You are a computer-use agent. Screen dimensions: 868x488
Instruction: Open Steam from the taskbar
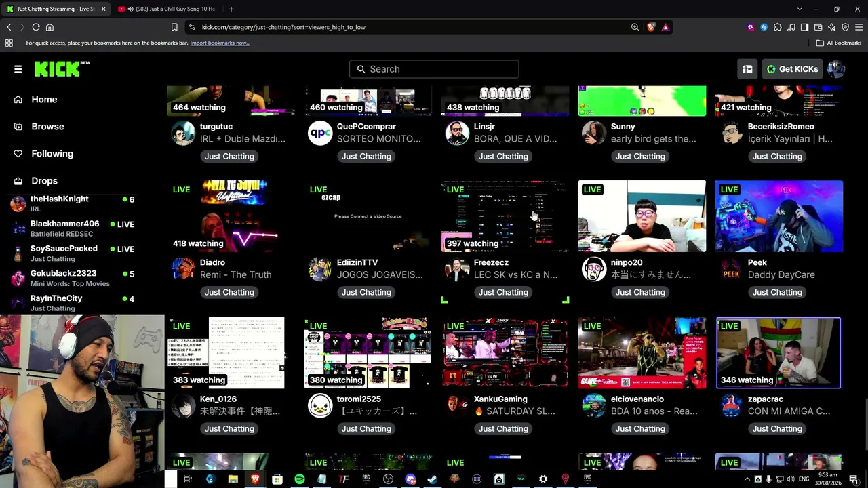tap(432, 479)
